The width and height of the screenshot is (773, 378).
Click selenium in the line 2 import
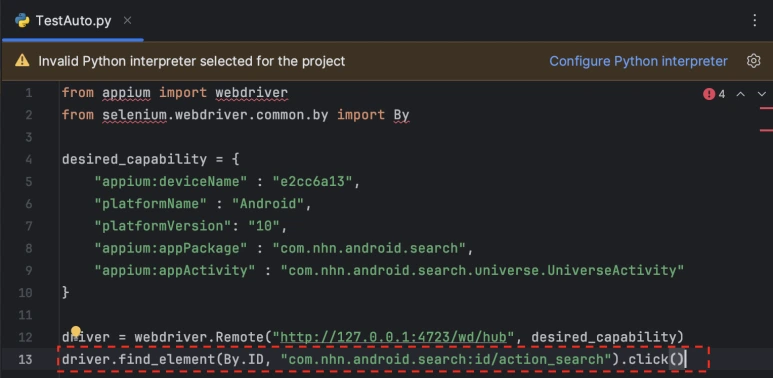134,115
